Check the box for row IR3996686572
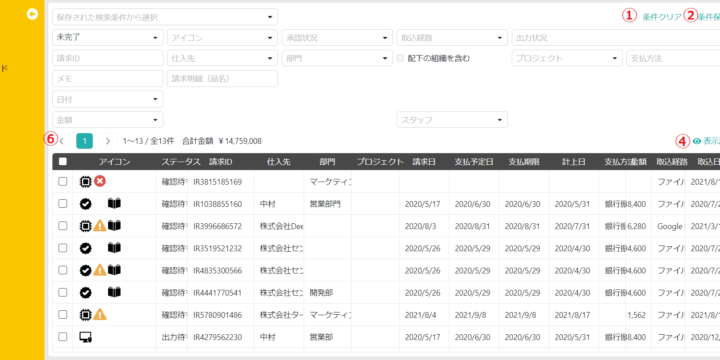720x360 pixels. (62, 225)
